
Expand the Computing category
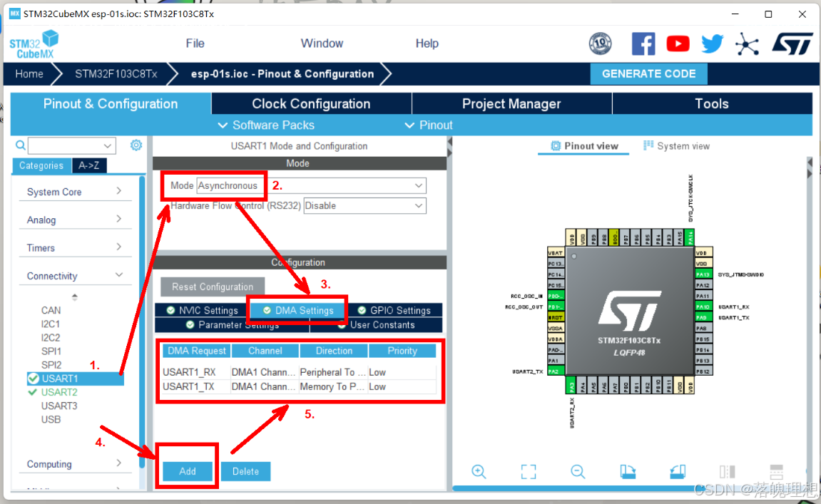(74, 464)
